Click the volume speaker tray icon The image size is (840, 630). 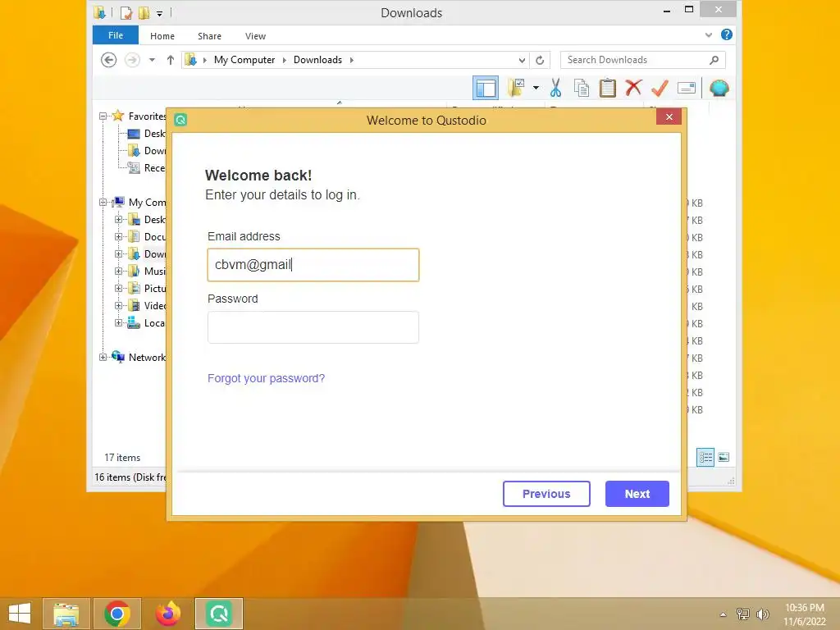tap(762, 614)
